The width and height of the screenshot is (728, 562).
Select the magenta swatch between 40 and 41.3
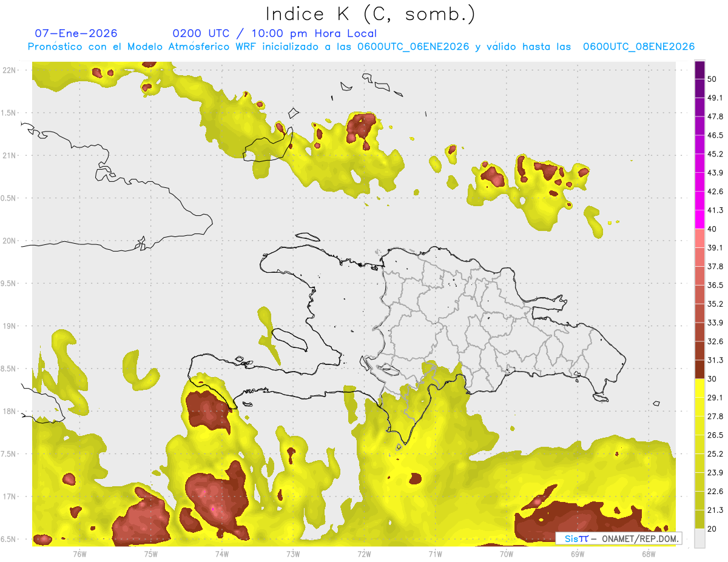[699, 219]
